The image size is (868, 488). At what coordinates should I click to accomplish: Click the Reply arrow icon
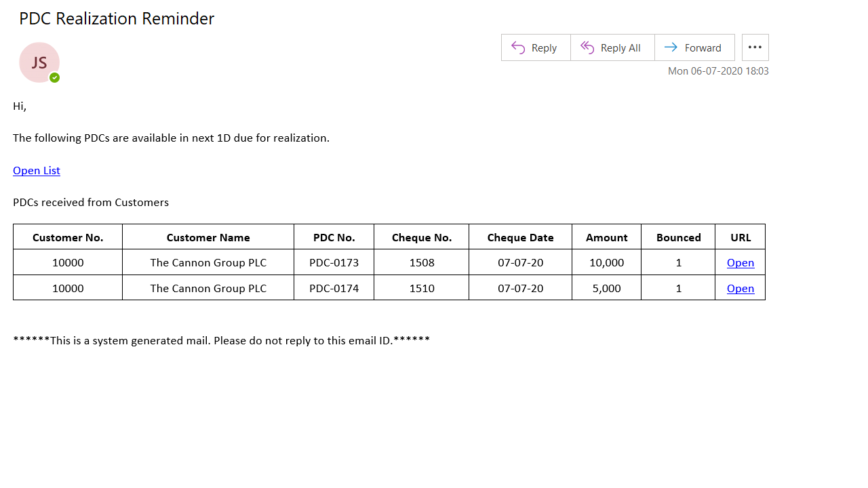[x=518, y=47]
